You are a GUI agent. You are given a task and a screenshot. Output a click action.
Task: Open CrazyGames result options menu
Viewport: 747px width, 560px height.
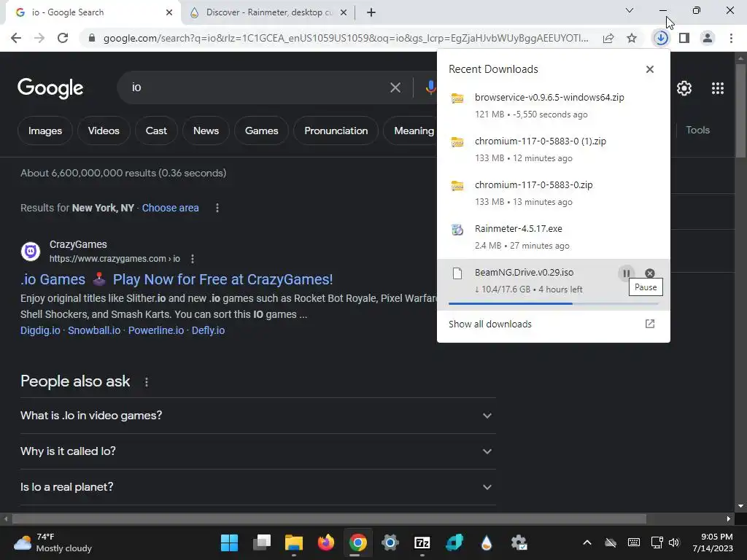[x=193, y=259]
